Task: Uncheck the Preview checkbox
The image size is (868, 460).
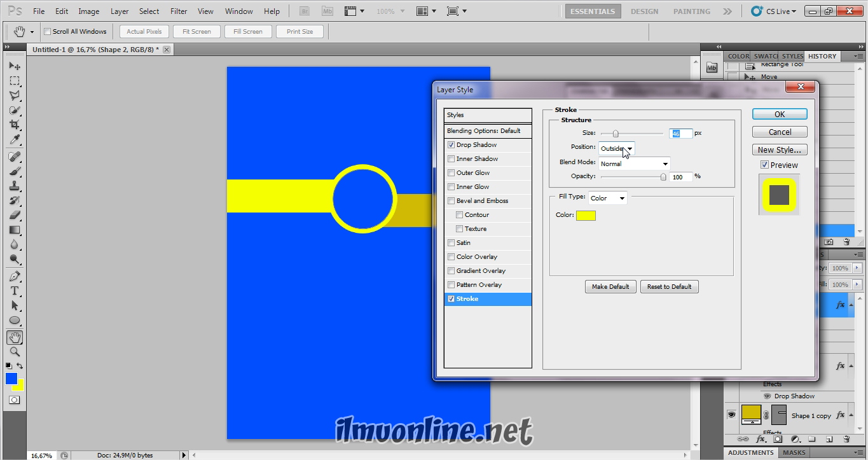Action: (764, 165)
